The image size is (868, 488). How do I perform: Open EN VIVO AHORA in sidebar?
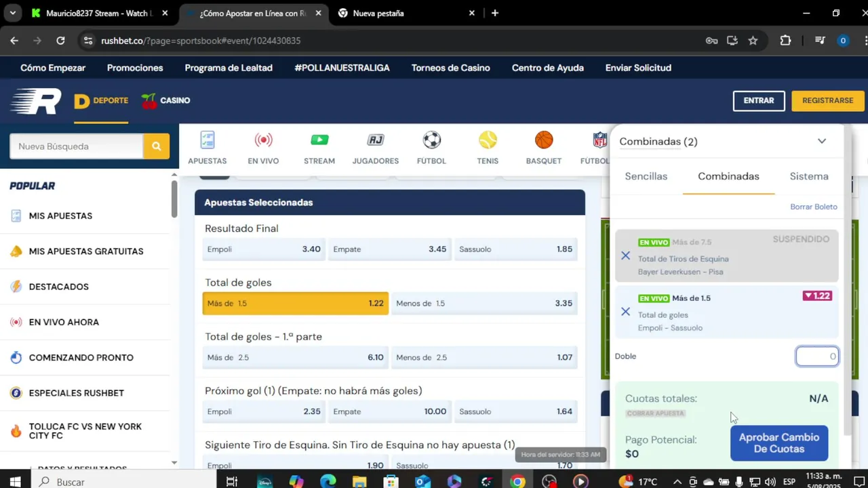tap(64, 322)
